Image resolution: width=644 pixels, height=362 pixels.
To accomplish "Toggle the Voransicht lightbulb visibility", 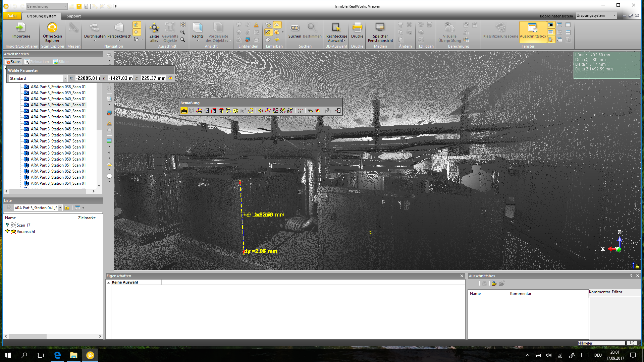I will pos(7,232).
